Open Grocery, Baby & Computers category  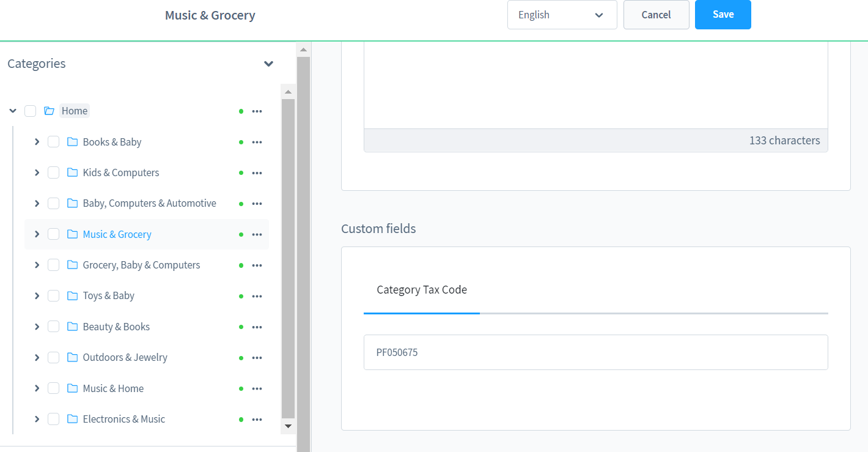coord(141,265)
